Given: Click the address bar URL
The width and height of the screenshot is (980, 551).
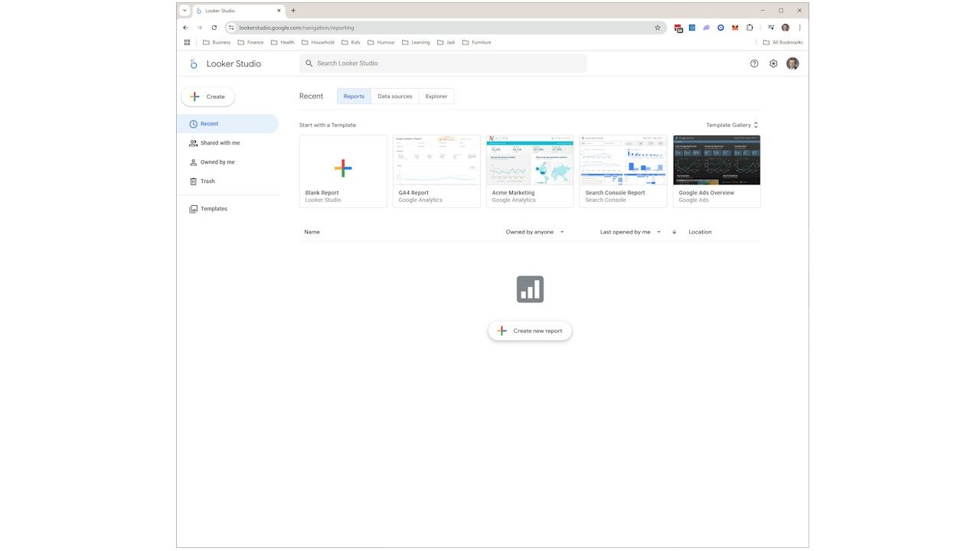Looking at the screenshot, I should [297, 28].
